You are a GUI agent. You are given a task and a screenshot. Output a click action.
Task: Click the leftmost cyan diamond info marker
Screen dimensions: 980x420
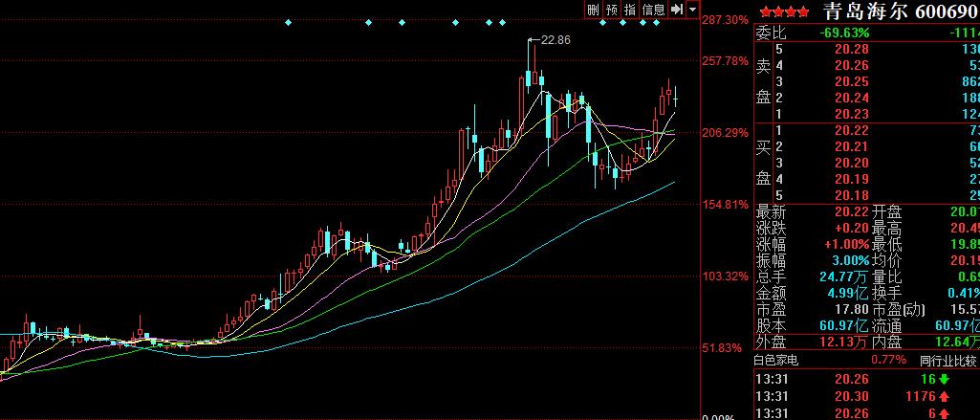coord(288,22)
